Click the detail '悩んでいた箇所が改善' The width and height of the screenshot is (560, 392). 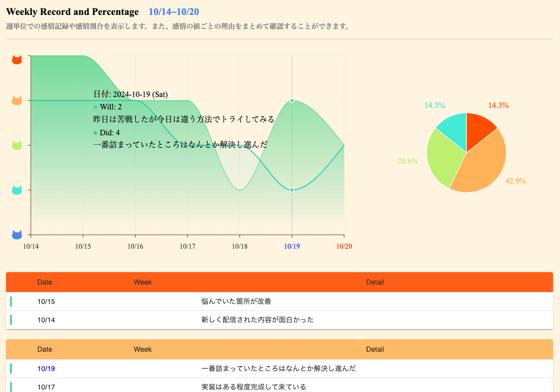pos(236,301)
